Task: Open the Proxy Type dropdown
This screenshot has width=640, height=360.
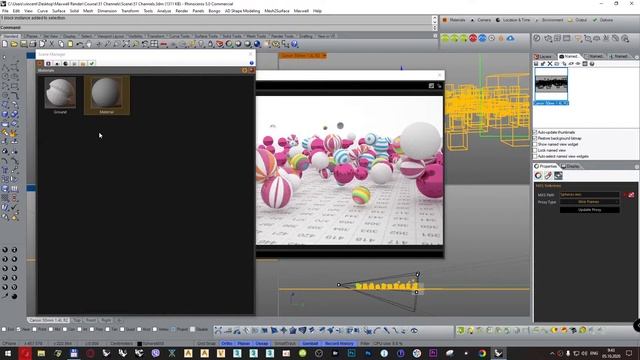Action: 589,202
